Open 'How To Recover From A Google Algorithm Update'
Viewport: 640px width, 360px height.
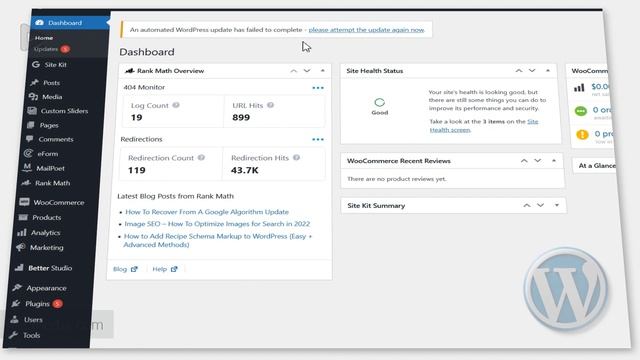coord(207,212)
